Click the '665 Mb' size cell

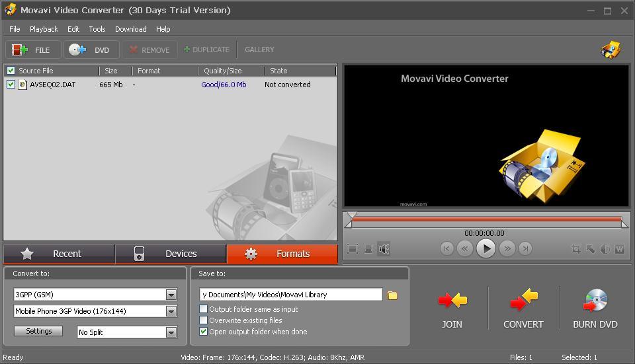(x=111, y=85)
